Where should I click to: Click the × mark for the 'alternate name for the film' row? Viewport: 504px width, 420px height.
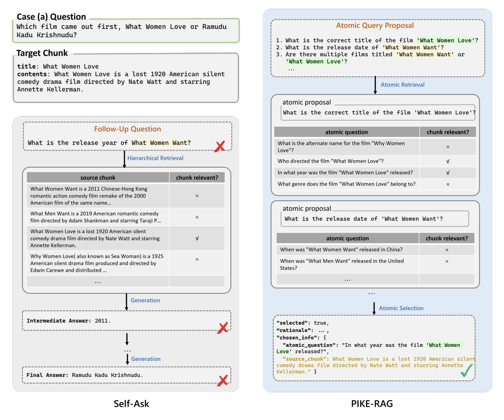(448, 147)
